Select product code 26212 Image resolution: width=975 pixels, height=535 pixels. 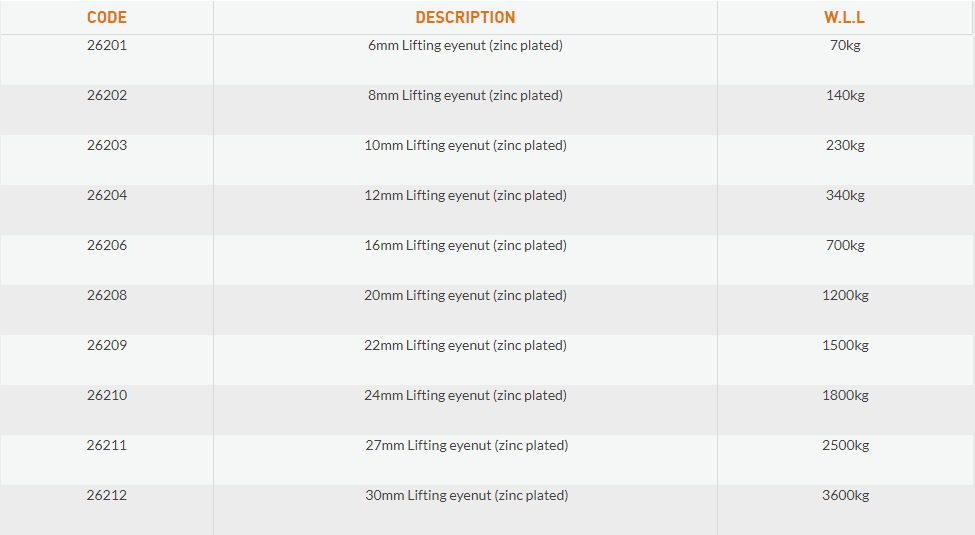pyautogui.click(x=107, y=495)
